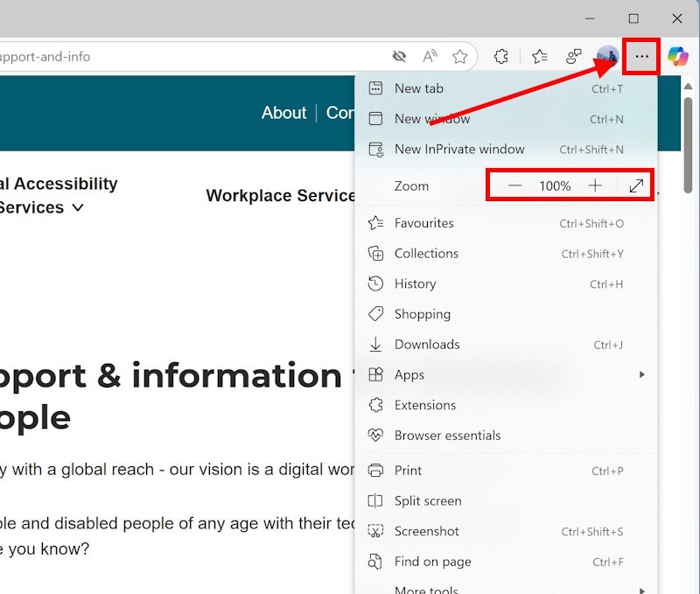Open the Workplace Services navigation link
Image resolution: width=700 pixels, height=594 pixels.
pyautogui.click(x=280, y=196)
